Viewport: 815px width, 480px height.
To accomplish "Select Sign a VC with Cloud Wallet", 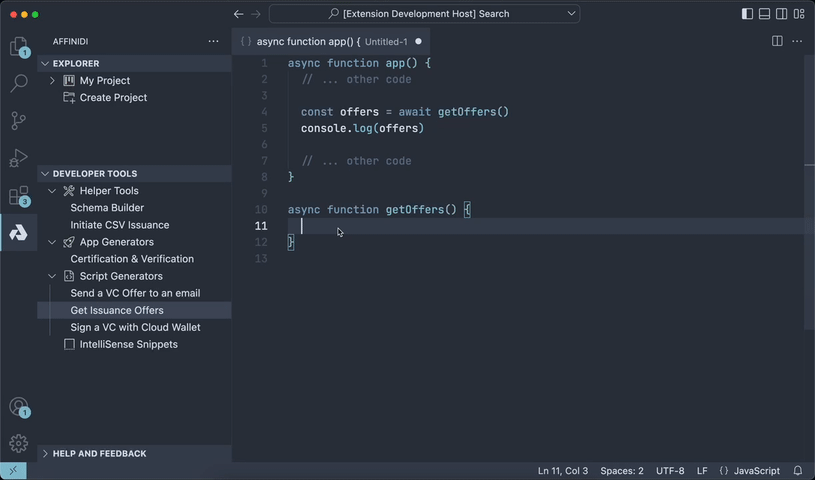I will pos(135,327).
